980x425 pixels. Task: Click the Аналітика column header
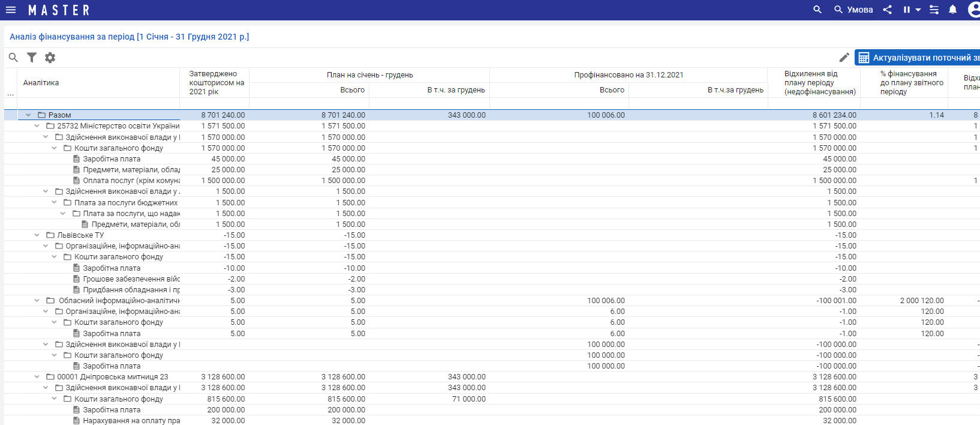tap(41, 83)
